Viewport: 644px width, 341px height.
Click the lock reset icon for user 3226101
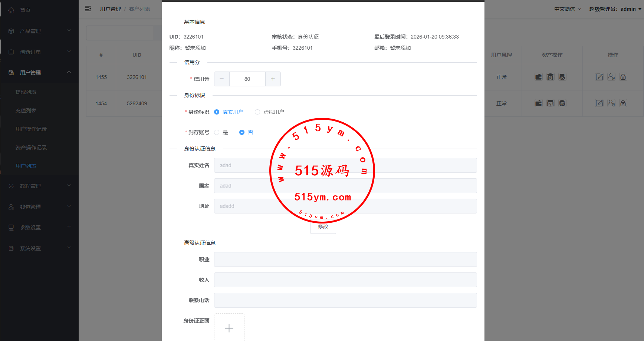pos(623,77)
